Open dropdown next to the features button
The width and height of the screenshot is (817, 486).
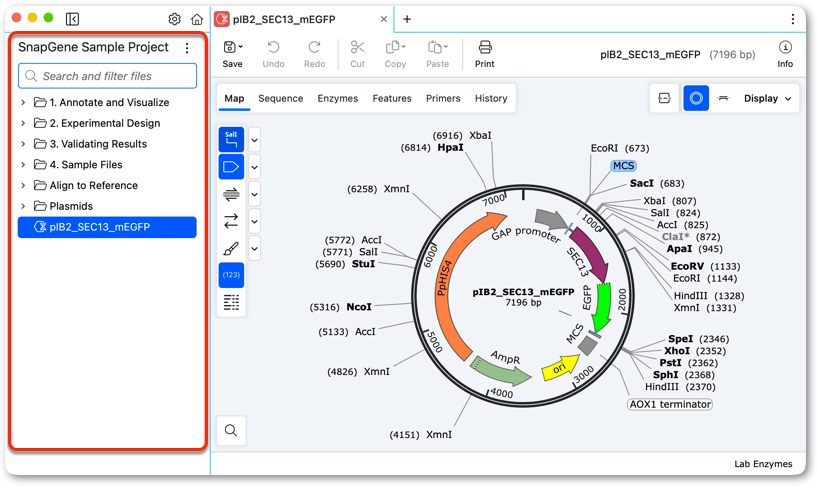click(x=254, y=167)
